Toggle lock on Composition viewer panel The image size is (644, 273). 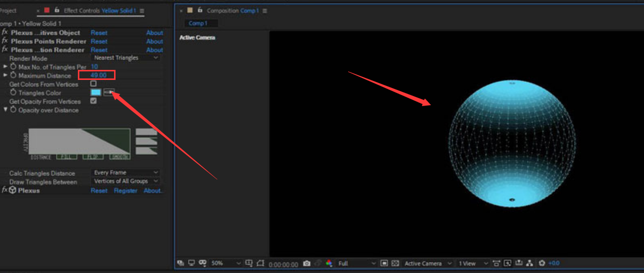click(200, 10)
